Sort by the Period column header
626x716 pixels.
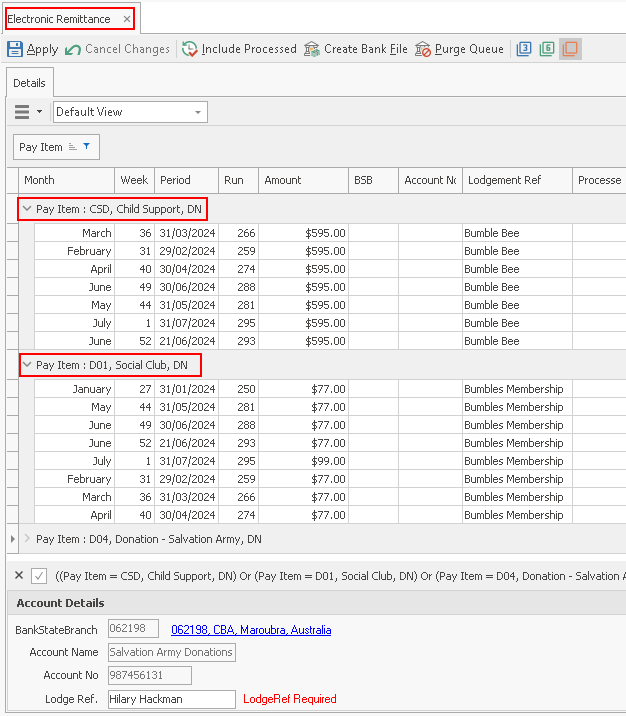pos(186,180)
